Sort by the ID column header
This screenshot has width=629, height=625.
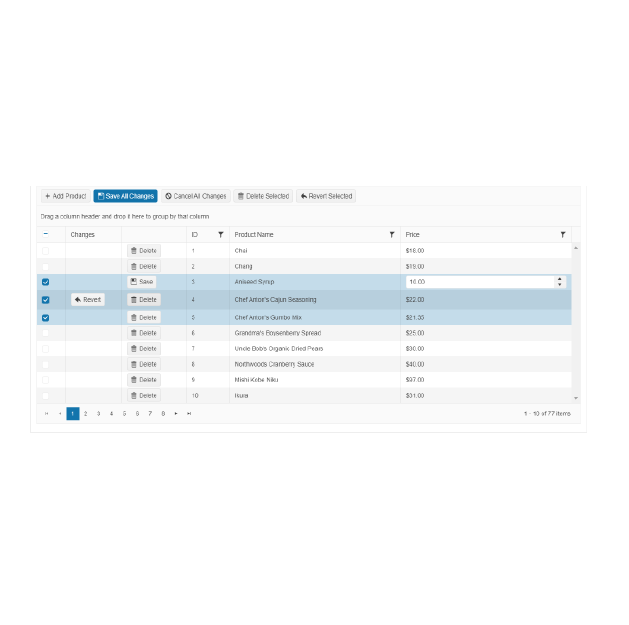coord(195,235)
